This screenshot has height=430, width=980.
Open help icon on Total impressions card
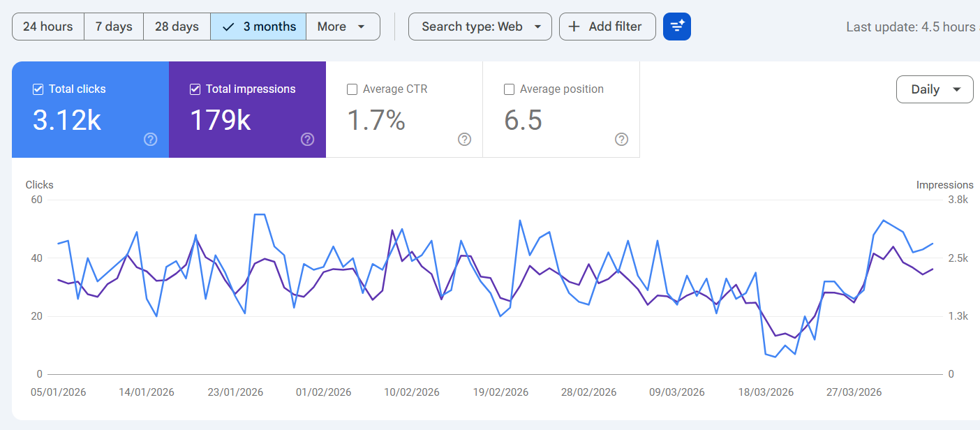307,140
